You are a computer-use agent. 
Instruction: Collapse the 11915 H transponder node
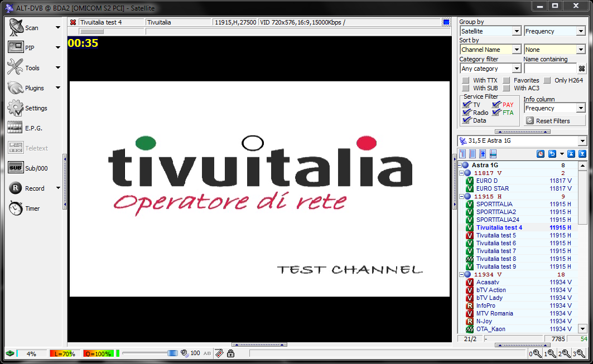[x=462, y=196]
